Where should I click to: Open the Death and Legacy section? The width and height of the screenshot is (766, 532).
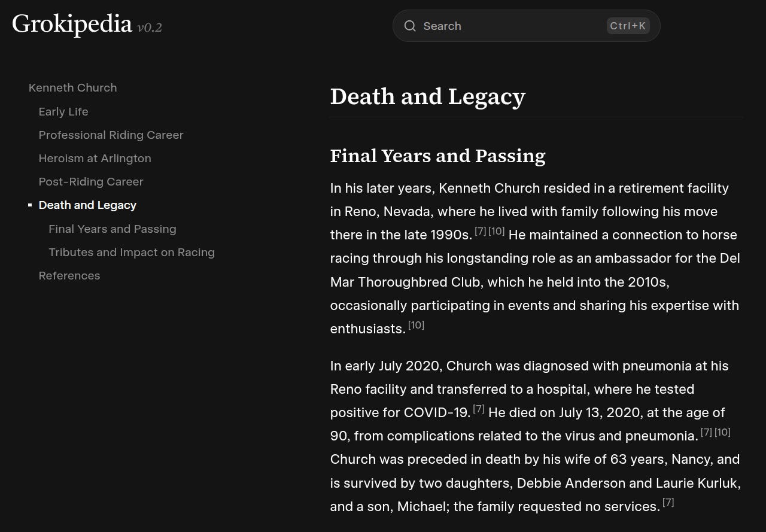pos(87,205)
